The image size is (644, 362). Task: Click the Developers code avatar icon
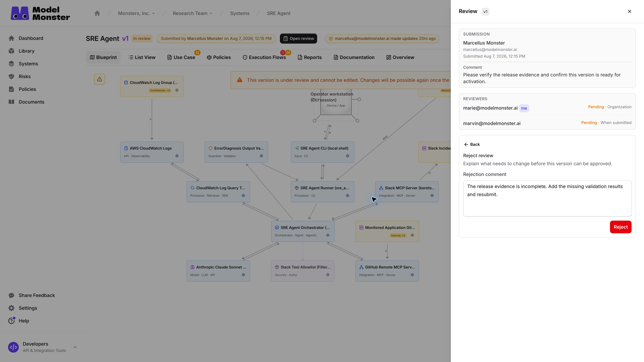point(13,347)
